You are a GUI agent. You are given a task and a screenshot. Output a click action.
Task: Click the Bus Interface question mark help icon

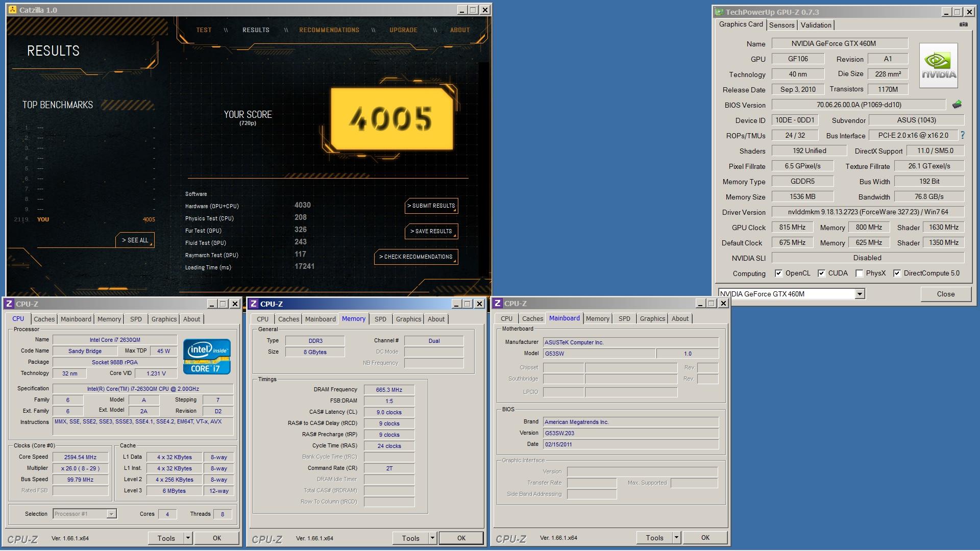pos(963,135)
